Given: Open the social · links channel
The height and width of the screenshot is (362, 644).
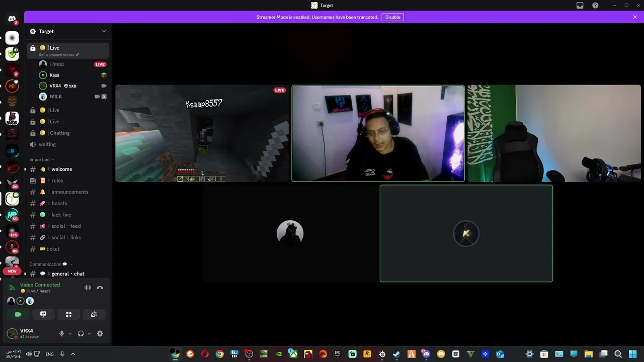Looking at the screenshot, I should (x=68, y=237).
